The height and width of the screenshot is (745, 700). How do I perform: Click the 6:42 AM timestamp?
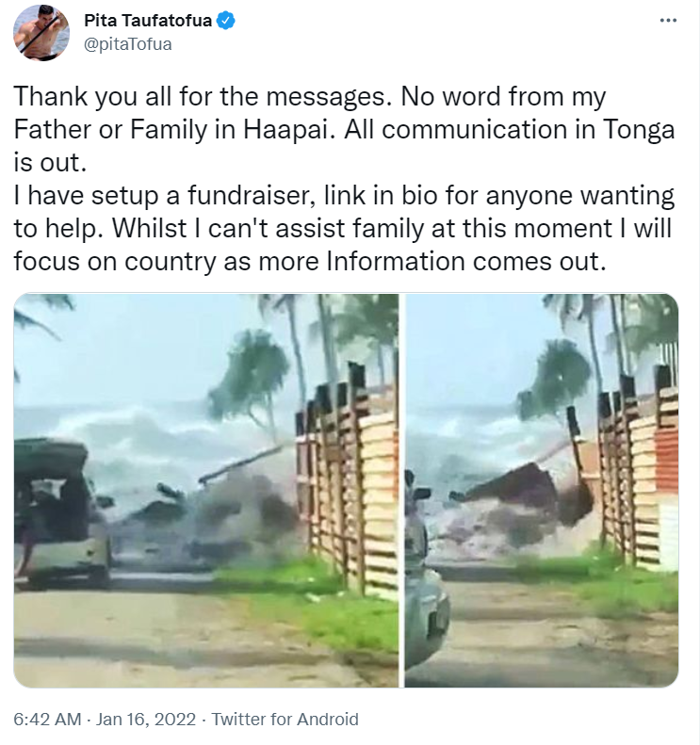click(47, 719)
